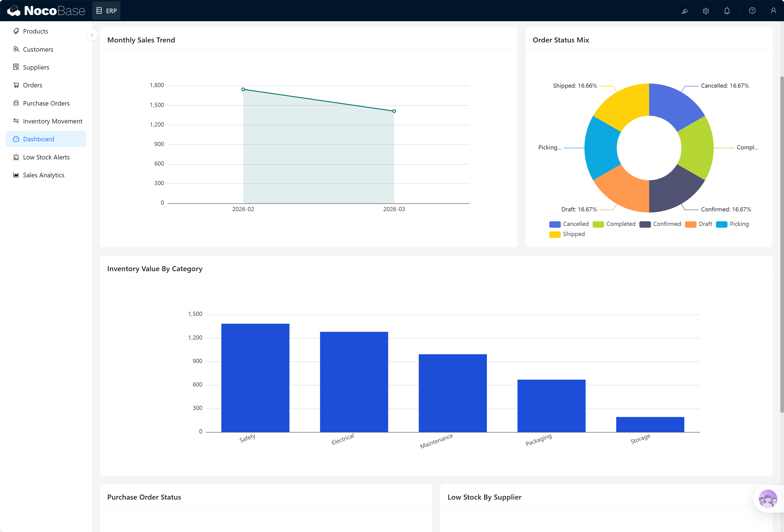Click the Inventory Movement arrows icon
This screenshot has height=532, width=784.
tap(16, 121)
